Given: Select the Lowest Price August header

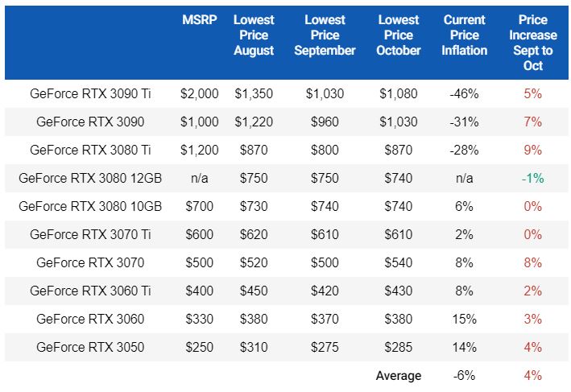Looking at the screenshot, I should (x=254, y=35).
